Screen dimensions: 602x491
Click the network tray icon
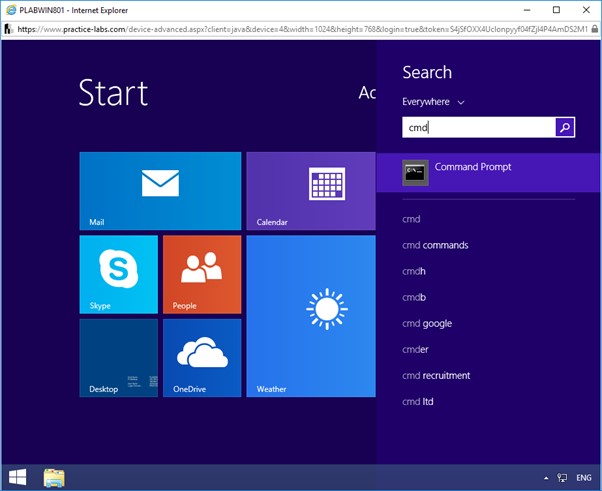[x=562, y=478]
